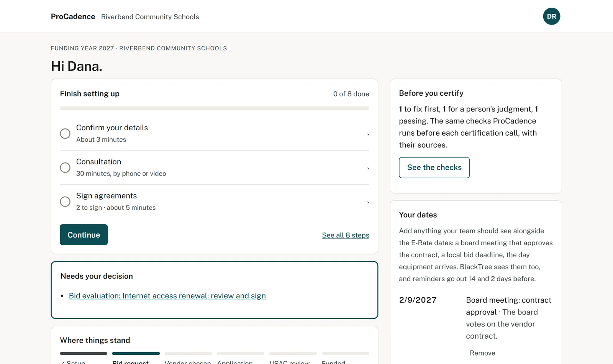Click the Needs your decision heading
The height and width of the screenshot is (364, 613).
coord(97,276)
